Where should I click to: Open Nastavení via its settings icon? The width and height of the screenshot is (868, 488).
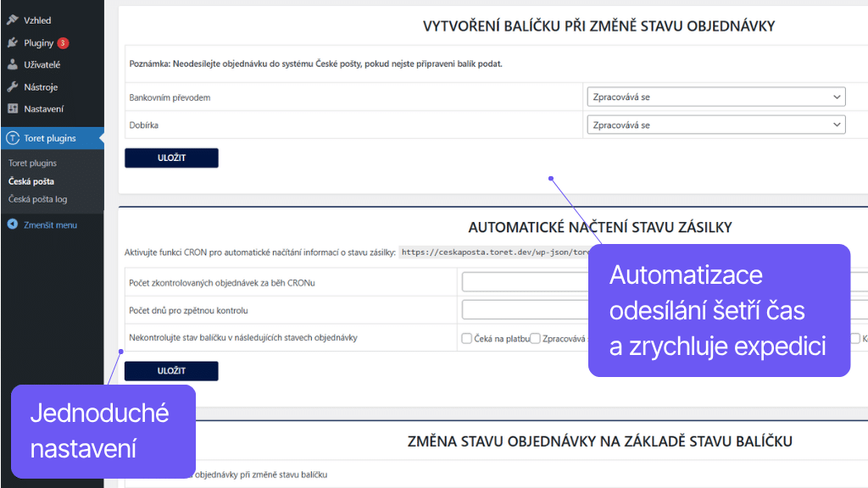13,108
